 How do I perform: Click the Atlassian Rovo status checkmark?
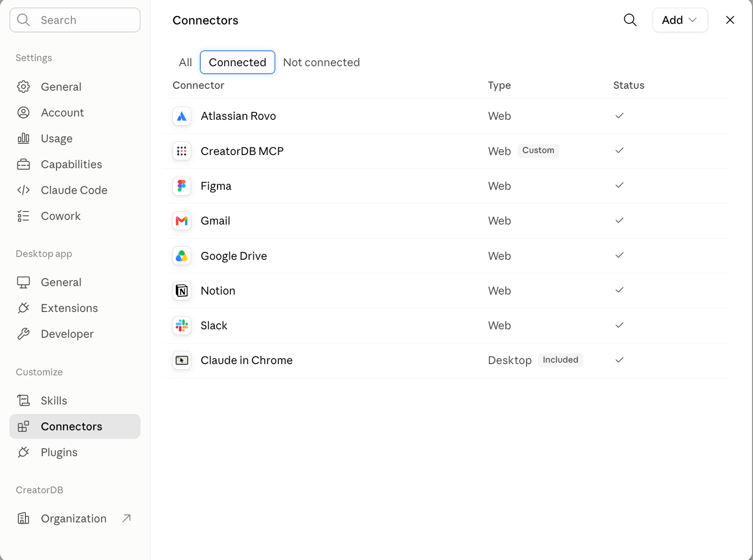pos(620,116)
